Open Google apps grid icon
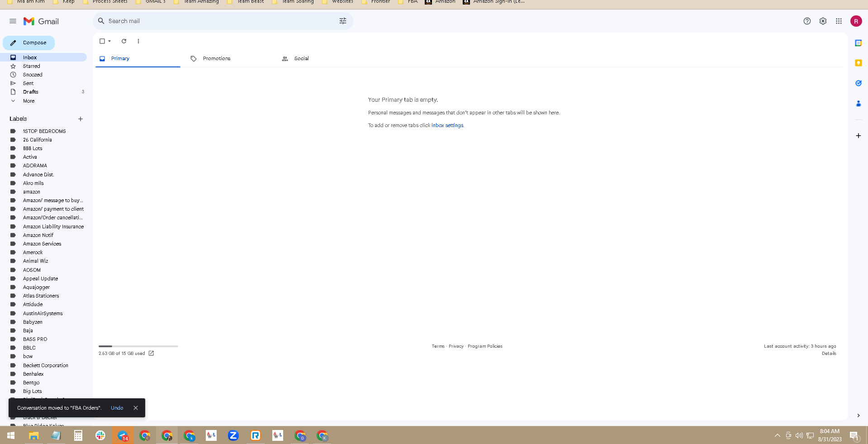The height and width of the screenshot is (444, 868). (839, 21)
